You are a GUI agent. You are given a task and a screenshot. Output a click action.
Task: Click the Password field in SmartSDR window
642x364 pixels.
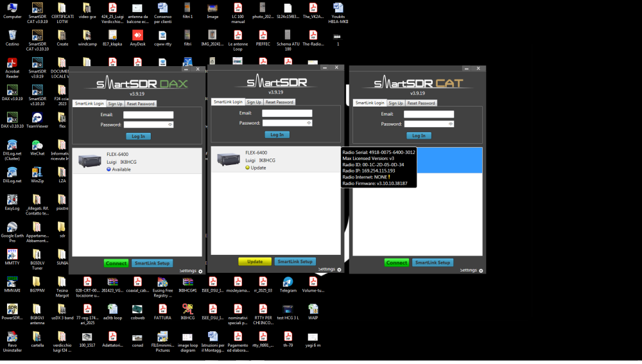click(x=287, y=123)
